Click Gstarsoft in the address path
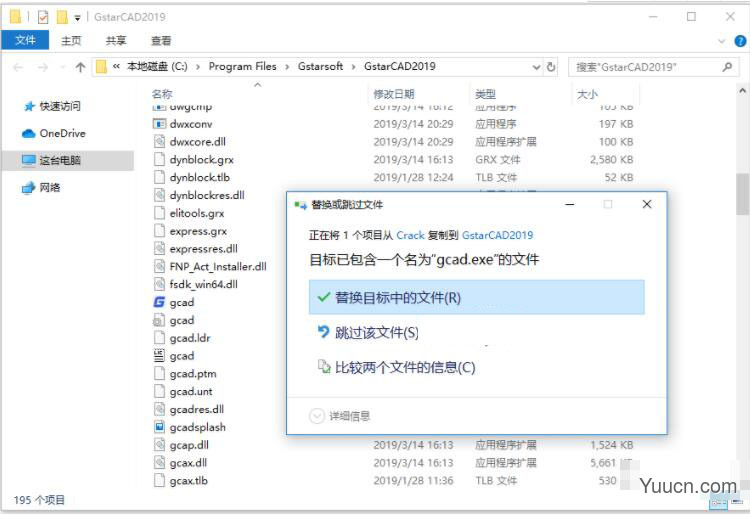 [320, 66]
